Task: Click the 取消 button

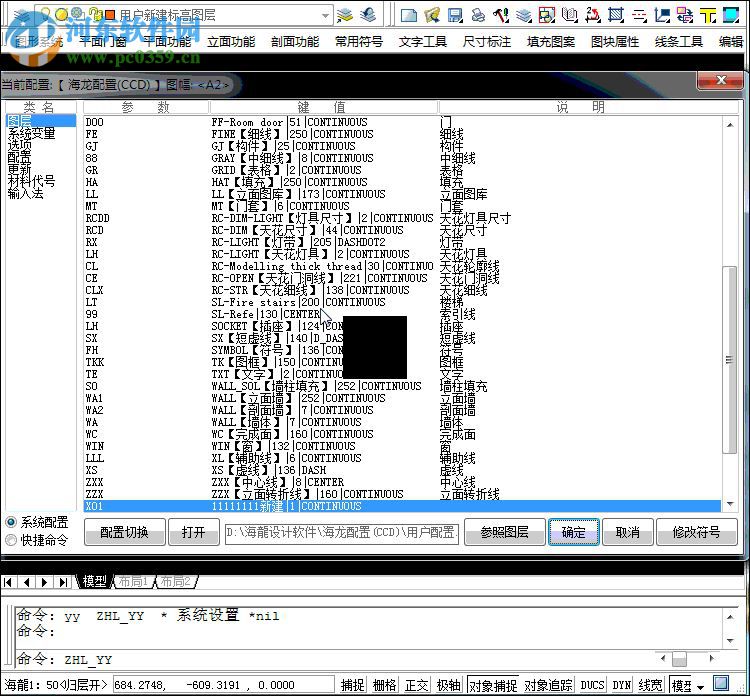Action: 628,532
